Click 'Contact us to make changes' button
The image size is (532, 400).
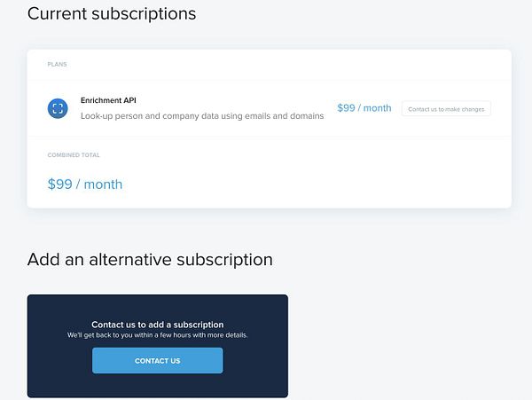[x=446, y=109]
